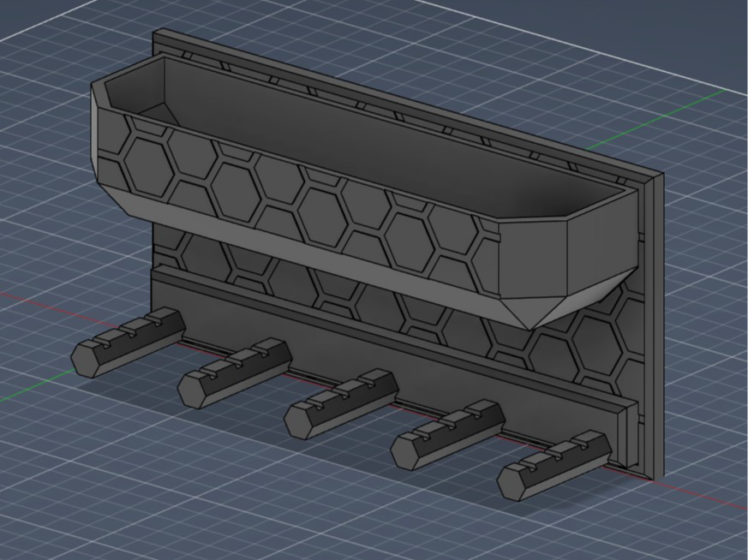
Task: Select the fourth hook peg from the left
Action: (447, 434)
